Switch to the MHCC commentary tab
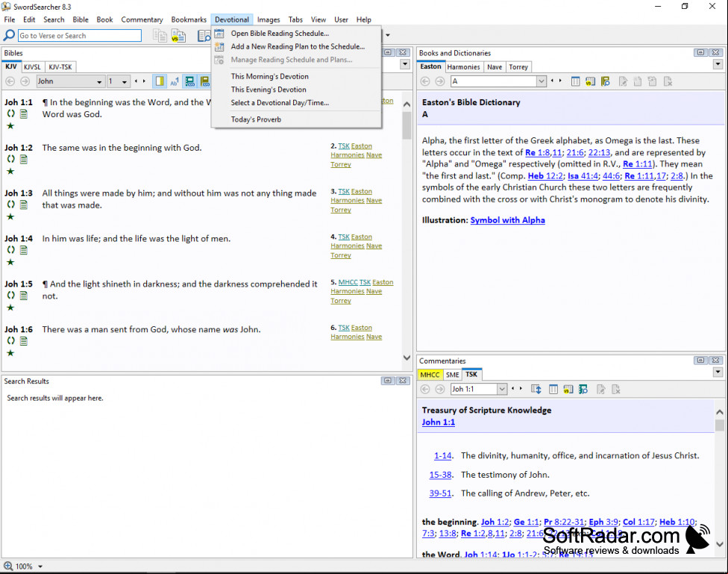This screenshot has width=728, height=574. (x=430, y=375)
